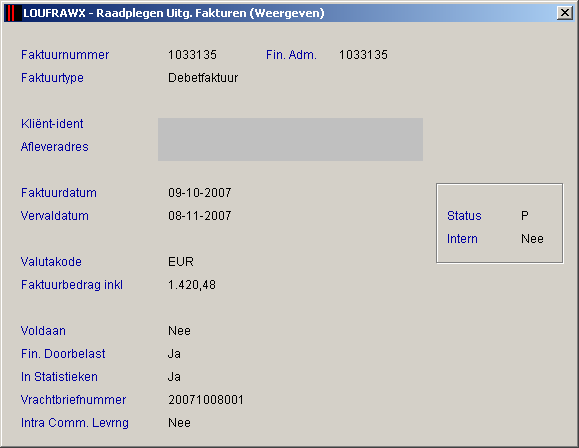Click the Afleveradres label
The image size is (579, 448).
(55, 147)
